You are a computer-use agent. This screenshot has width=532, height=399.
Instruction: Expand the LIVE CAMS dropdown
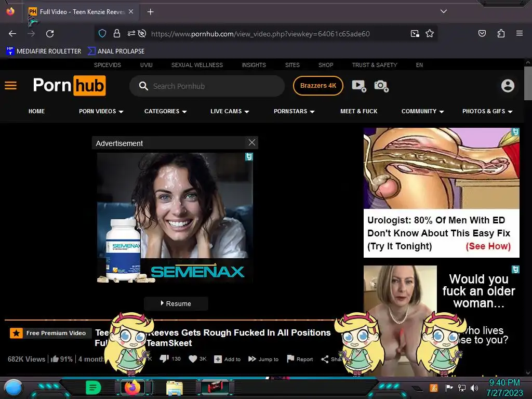point(230,111)
